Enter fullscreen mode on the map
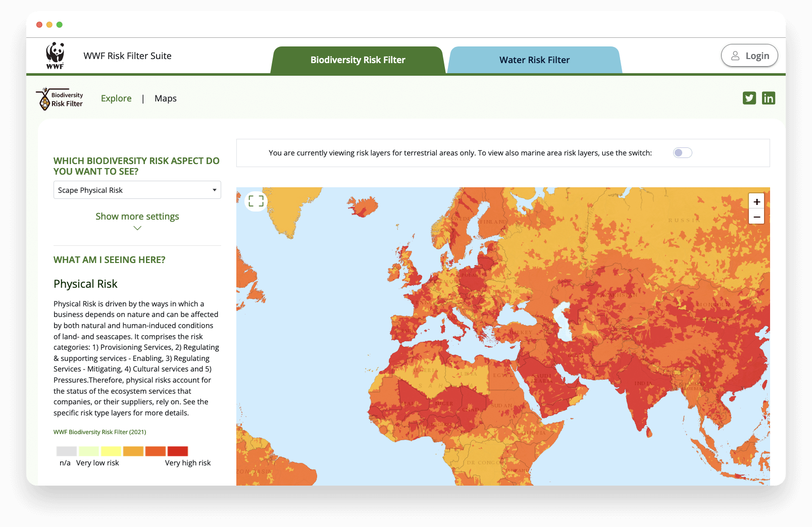Screen dimensions: 812x527 tap(256, 201)
